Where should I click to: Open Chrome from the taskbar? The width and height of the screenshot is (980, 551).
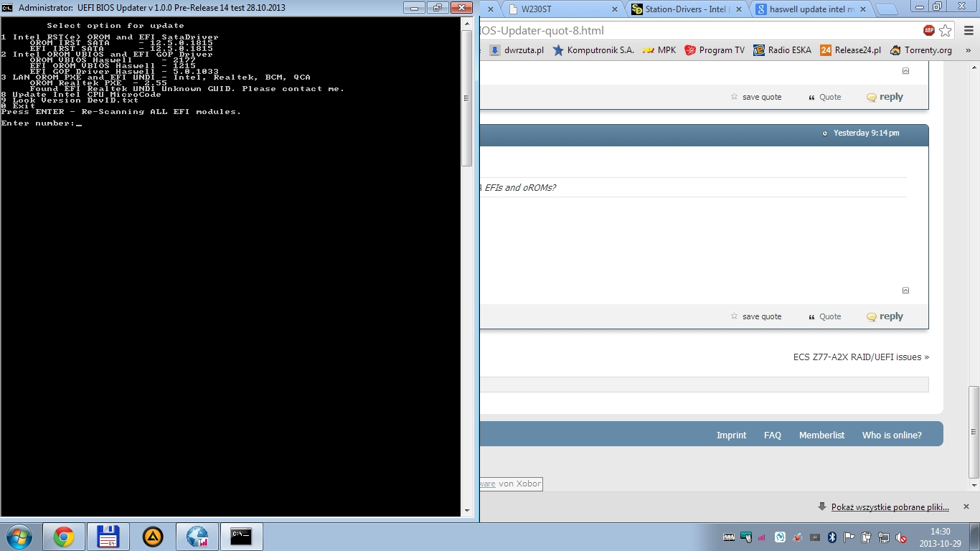pos(64,537)
